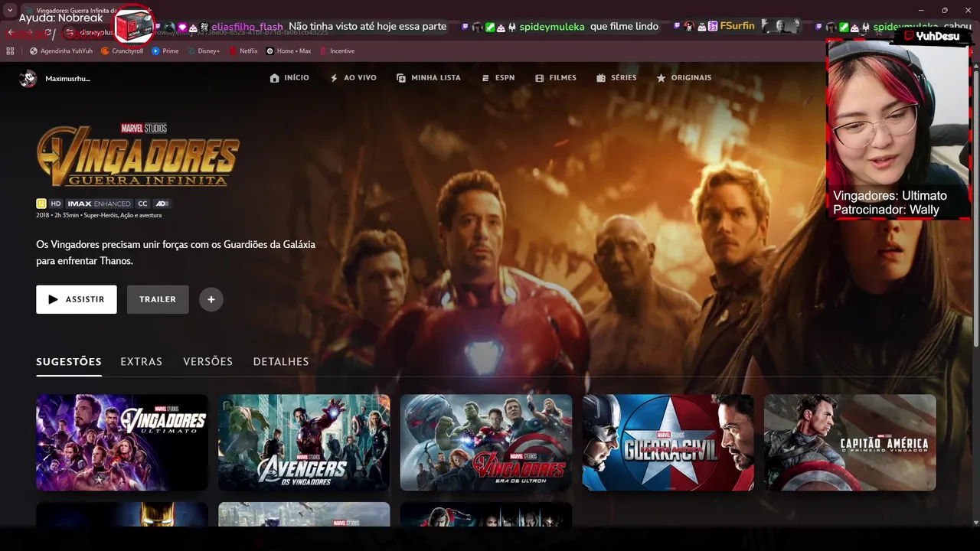Click the Assistir play button
This screenshot has width=980, height=551.
[77, 299]
